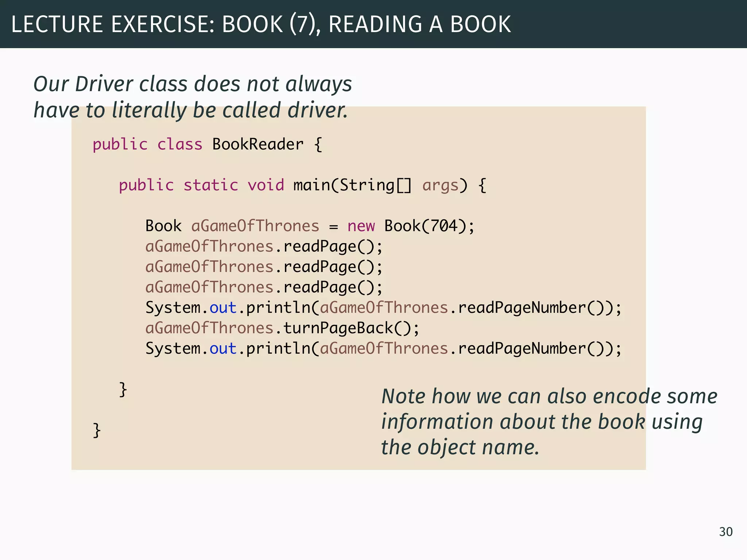The height and width of the screenshot is (560, 747).
Task: Click the closing brace of the main method
Action: coord(123,389)
